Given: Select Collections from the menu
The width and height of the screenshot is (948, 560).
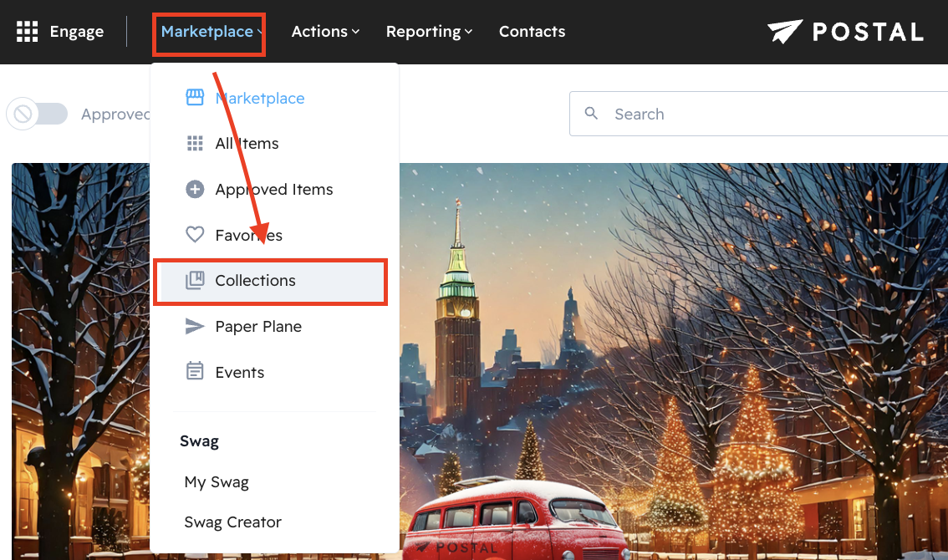Looking at the screenshot, I should tap(255, 281).
